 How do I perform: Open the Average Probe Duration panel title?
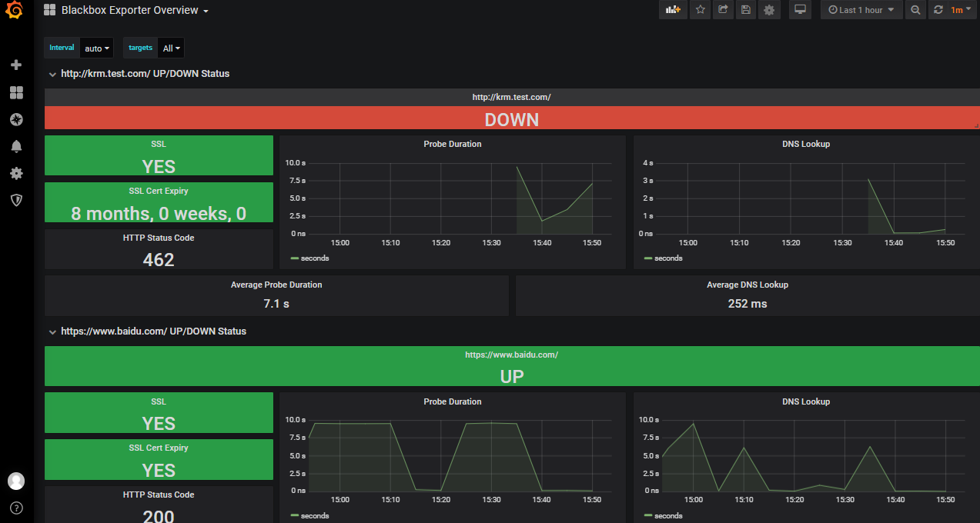tap(276, 285)
